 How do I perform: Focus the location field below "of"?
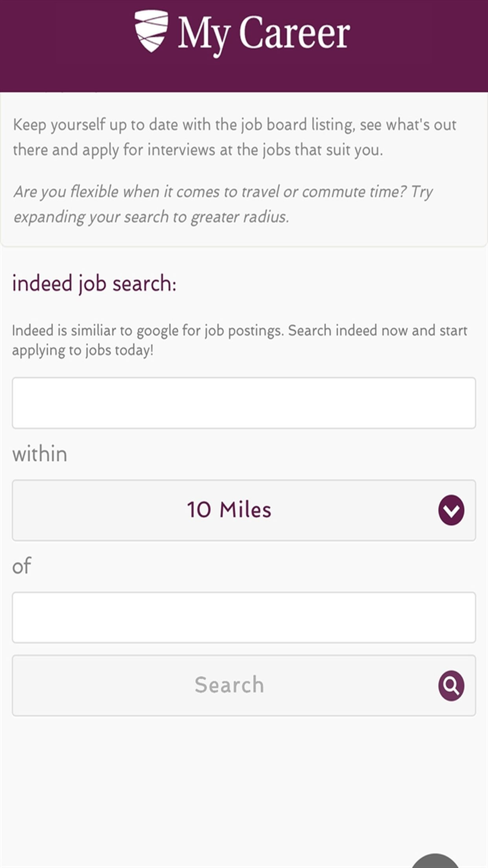(244, 618)
